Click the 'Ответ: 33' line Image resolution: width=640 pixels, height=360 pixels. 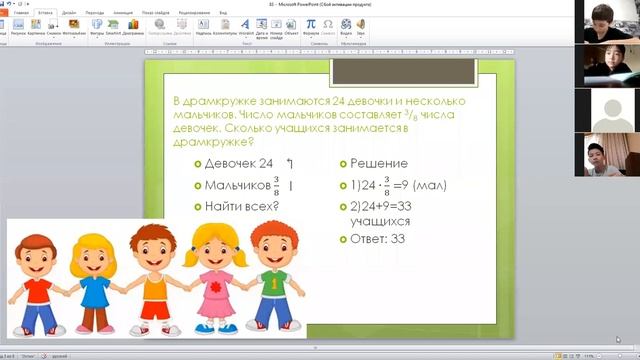(x=378, y=239)
